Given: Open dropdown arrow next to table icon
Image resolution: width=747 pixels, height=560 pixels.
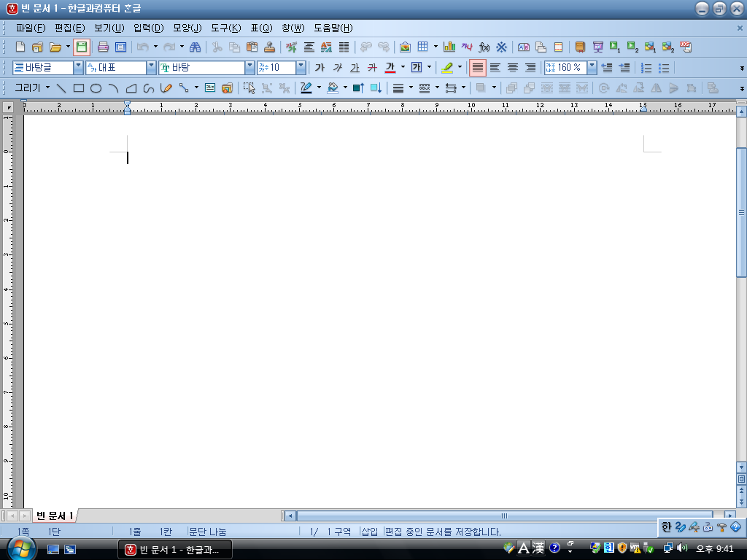Looking at the screenshot, I should click(436, 47).
